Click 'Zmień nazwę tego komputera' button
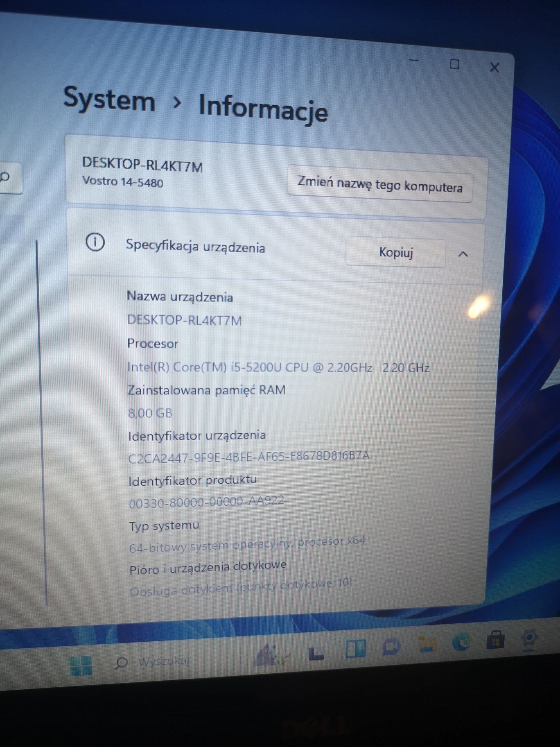 (380, 184)
